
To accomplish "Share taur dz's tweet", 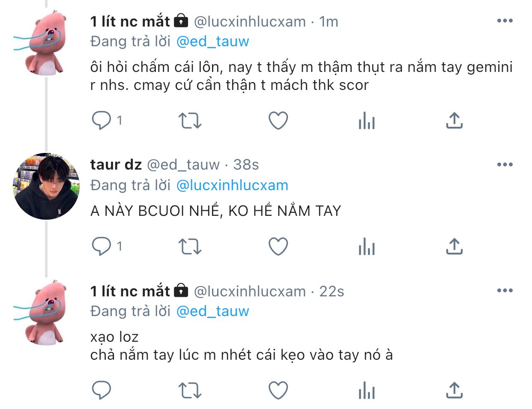I will 454,247.
